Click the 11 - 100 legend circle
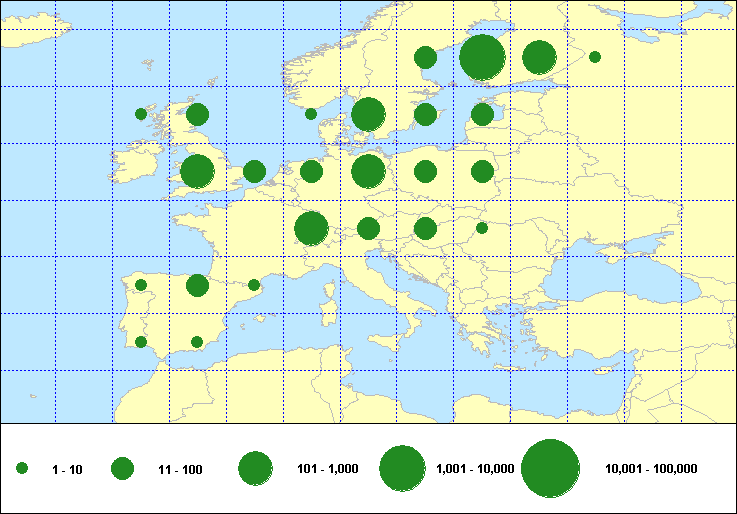This screenshot has width=737, height=514. (122, 468)
